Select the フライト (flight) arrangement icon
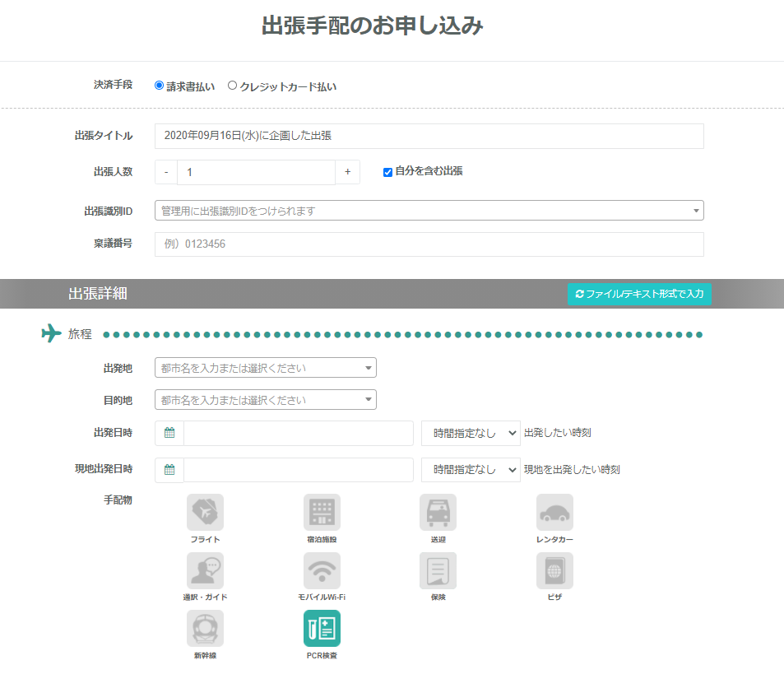 (x=205, y=512)
